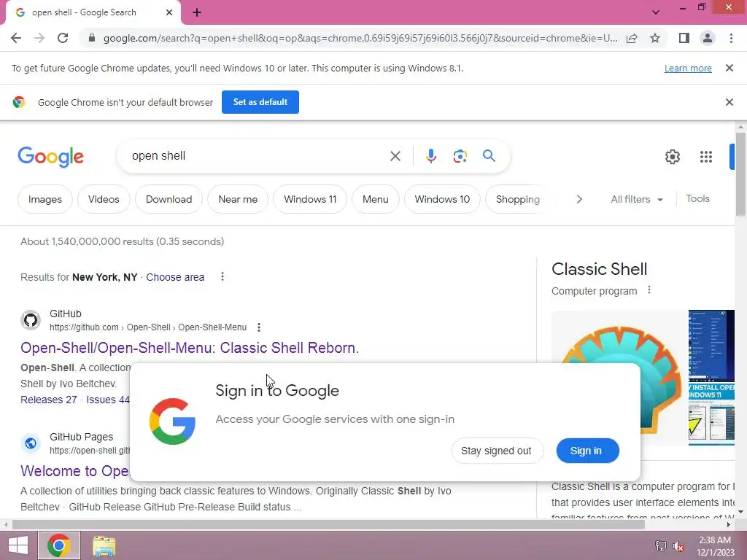Reload the current page
The height and width of the screenshot is (560, 747).
63,38
